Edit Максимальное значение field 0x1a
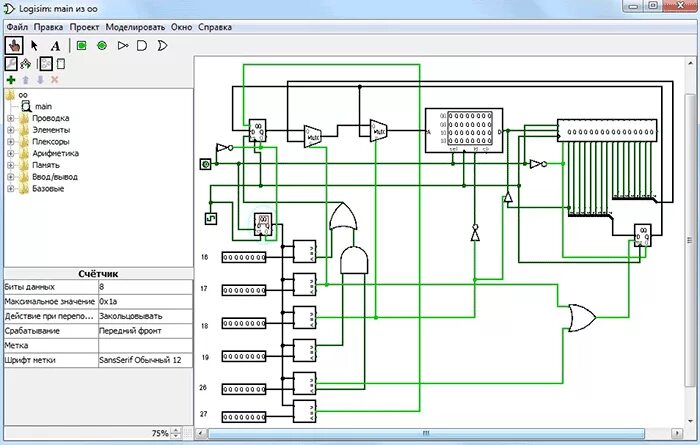 [145, 302]
